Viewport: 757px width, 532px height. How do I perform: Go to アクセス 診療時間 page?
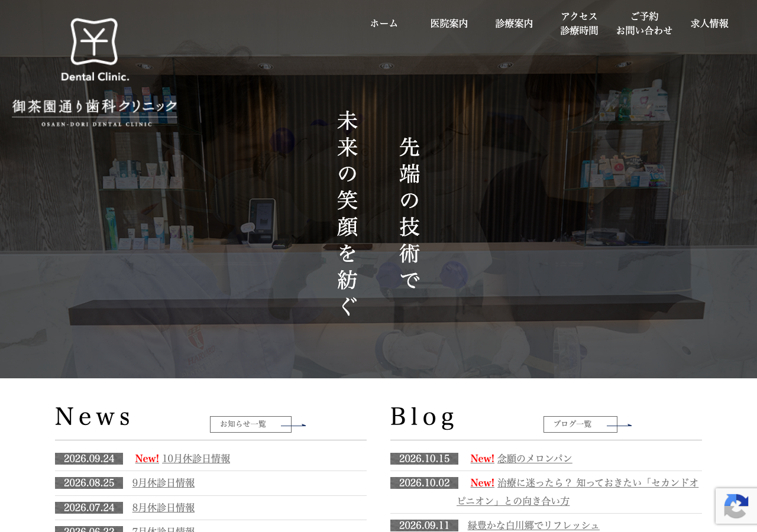[580, 24]
